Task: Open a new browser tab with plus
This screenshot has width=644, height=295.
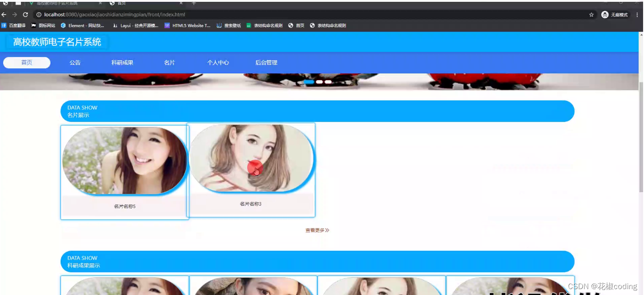Action: click(194, 3)
